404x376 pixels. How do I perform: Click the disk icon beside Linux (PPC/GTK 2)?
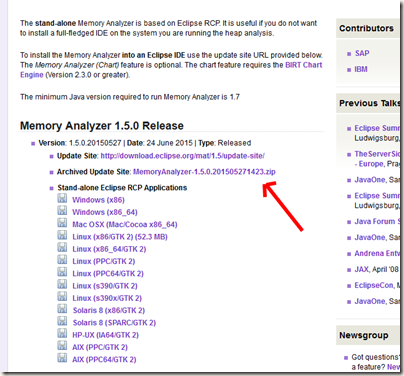point(62,260)
